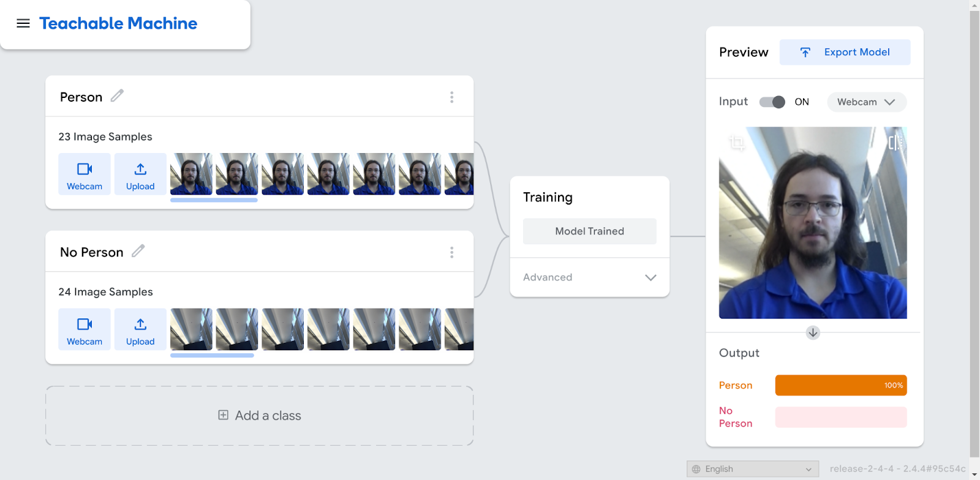Click Webcam button in No Person class
Image resolution: width=980 pixels, height=480 pixels.
85,329
